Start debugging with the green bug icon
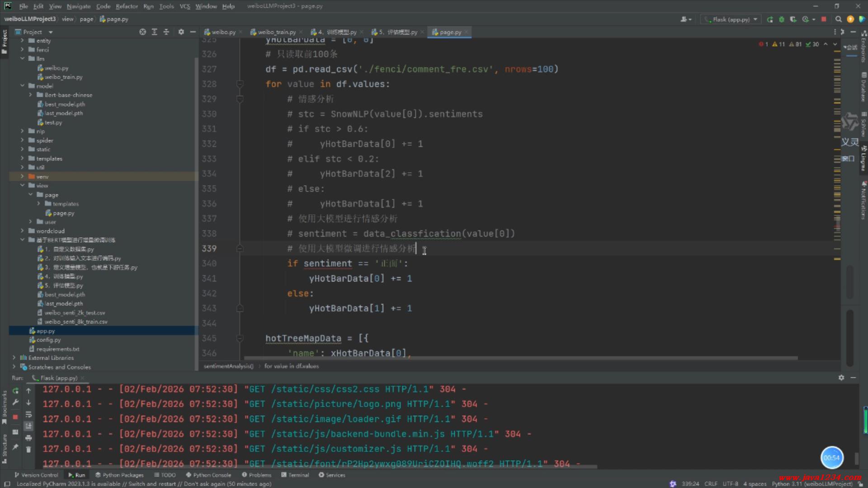This screenshot has width=868, height=488. (781, 19)
